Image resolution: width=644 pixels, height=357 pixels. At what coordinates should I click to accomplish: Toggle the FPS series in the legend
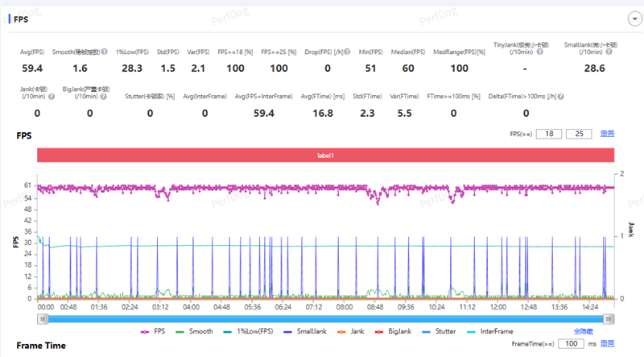coord(151,331)
